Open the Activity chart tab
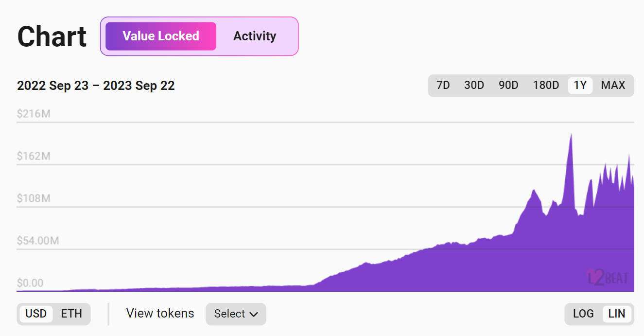The height and width of the screenshot is (336, 644). coord(255,36)
